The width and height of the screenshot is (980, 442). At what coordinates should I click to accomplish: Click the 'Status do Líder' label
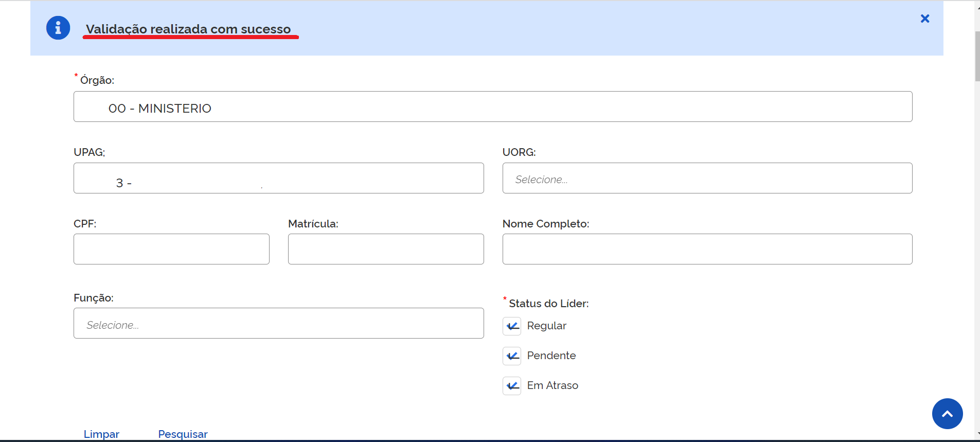[548, 304]
